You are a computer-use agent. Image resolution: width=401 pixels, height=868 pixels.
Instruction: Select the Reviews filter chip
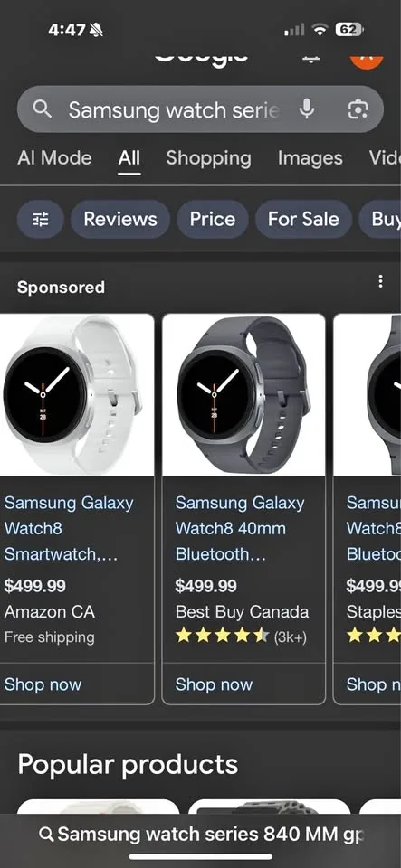[120, 219]
